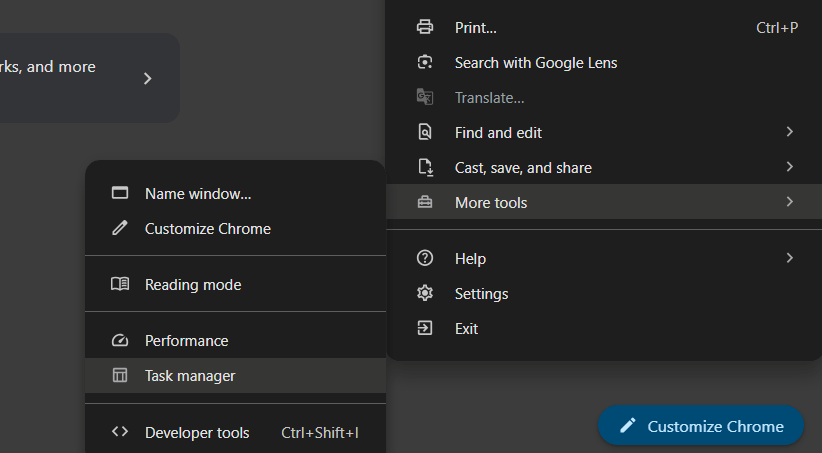The image size is (822, 453).
Task: Click the Settings gear icon
Action: coord(425,293)
